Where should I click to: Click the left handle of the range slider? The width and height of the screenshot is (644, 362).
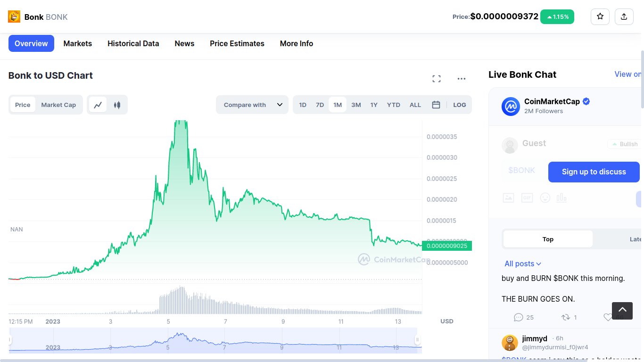(9, 340)
